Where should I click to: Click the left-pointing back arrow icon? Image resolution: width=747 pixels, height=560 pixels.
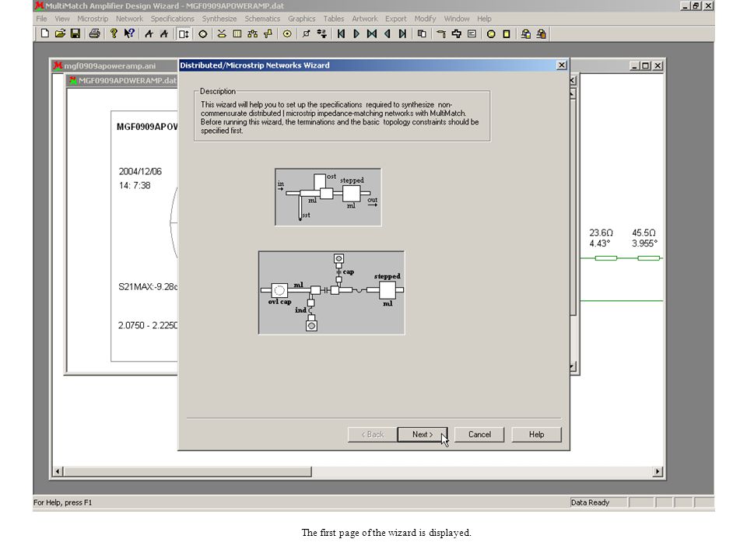pos(388,33)
